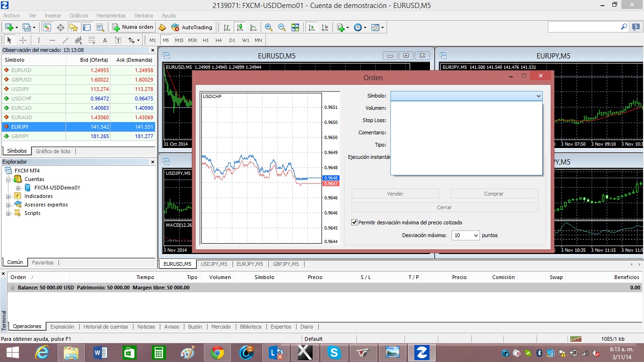This screenshot has height=362, width=644.
Task: Expand the Scripts tree node
Action: click(x=8, y=213)
